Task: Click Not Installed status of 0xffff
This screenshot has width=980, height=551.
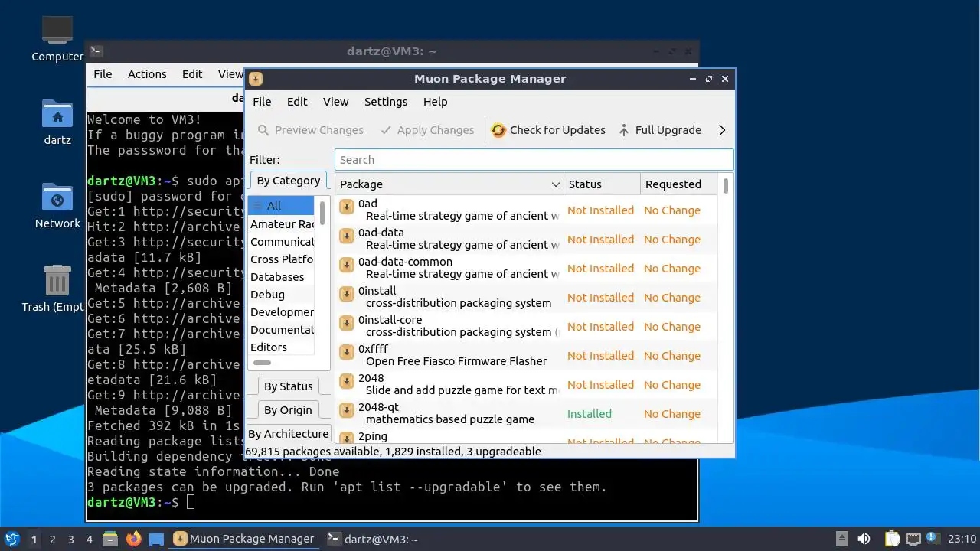Action: point(600,356)
